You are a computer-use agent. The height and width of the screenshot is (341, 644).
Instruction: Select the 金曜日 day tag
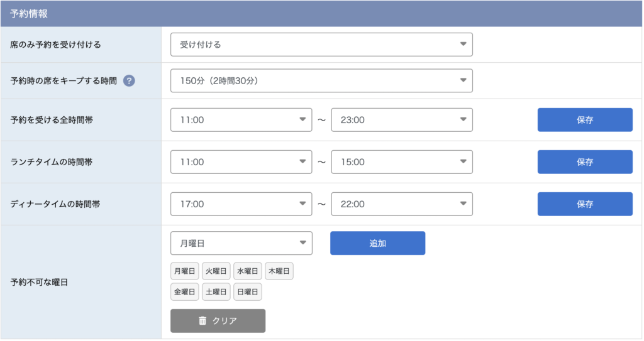184,292
